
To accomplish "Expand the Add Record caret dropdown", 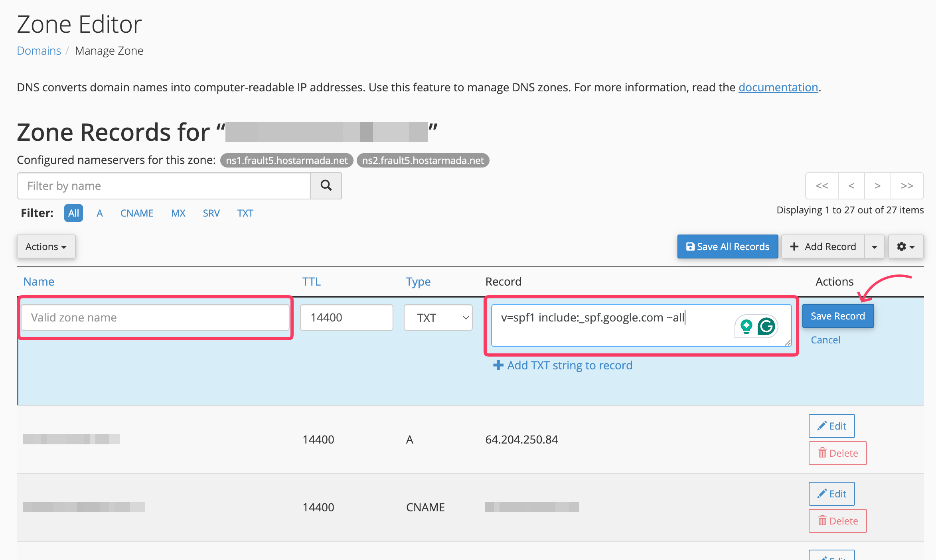I will point(875,246).
